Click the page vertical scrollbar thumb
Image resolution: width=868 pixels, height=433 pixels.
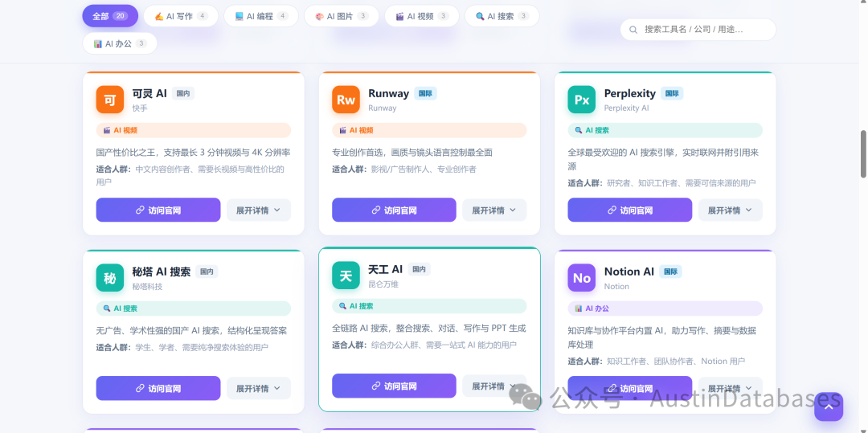863,154
